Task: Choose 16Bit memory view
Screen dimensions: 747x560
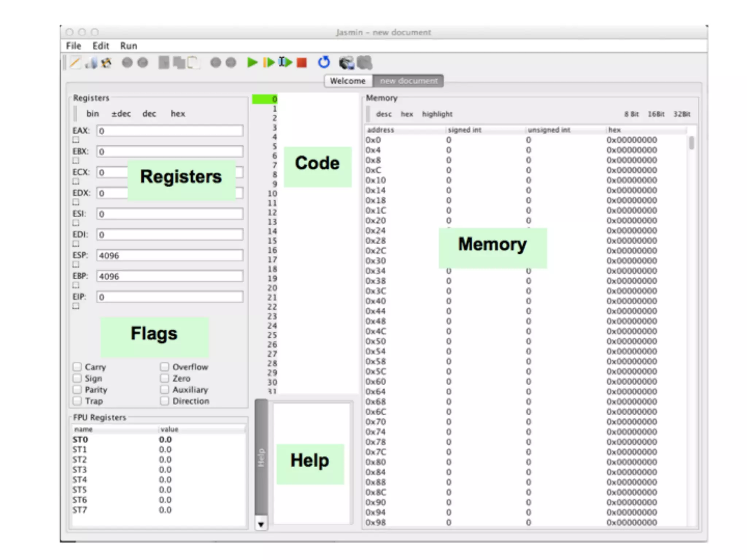Action: tap(656, 114)
